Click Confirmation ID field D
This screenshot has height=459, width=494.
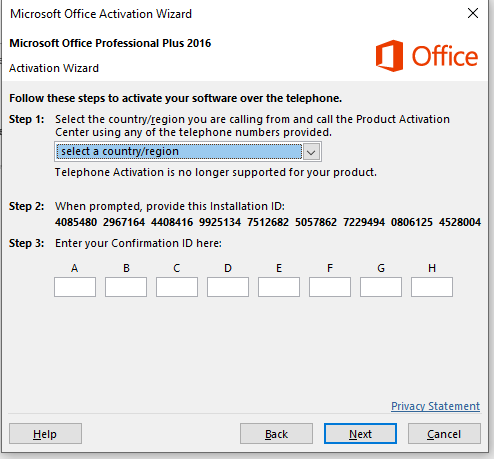pos(228,287)
